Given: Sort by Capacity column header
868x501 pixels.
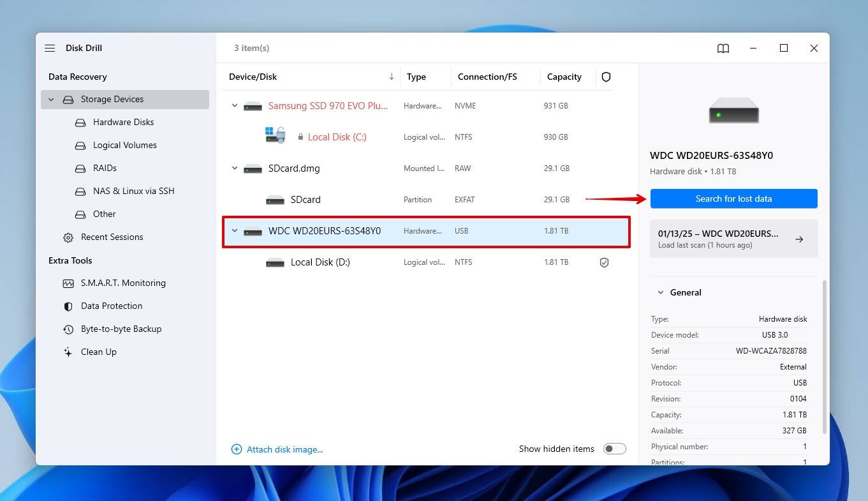Looking at the screenshot, I should [x=564, y=77].
